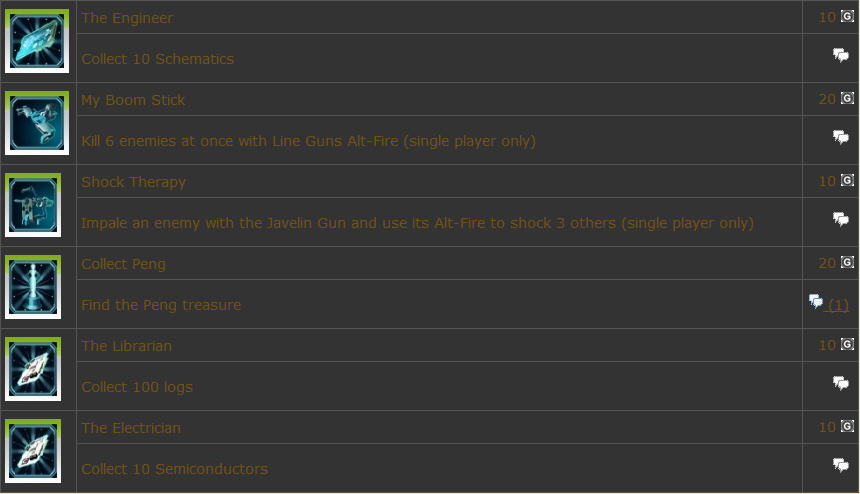Click The Librarian achievement icon
Viewport: 860px width, 494px height.
tap(33, 369)
